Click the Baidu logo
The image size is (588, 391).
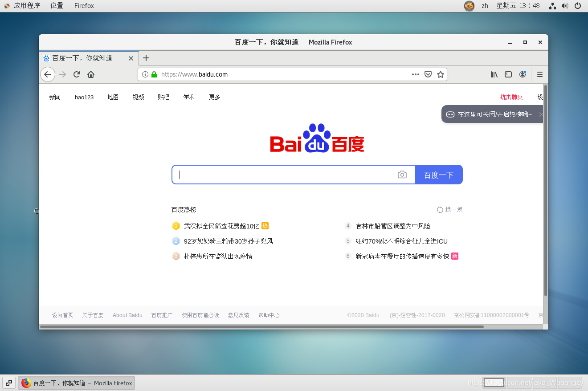317,138
